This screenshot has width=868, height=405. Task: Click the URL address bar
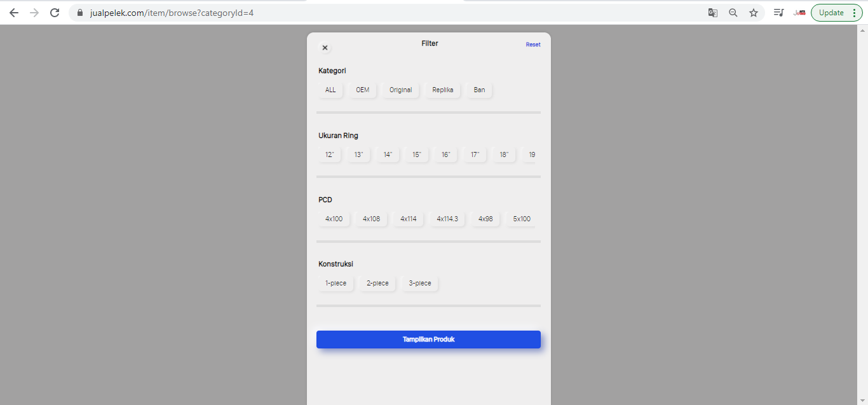(381, 13)
